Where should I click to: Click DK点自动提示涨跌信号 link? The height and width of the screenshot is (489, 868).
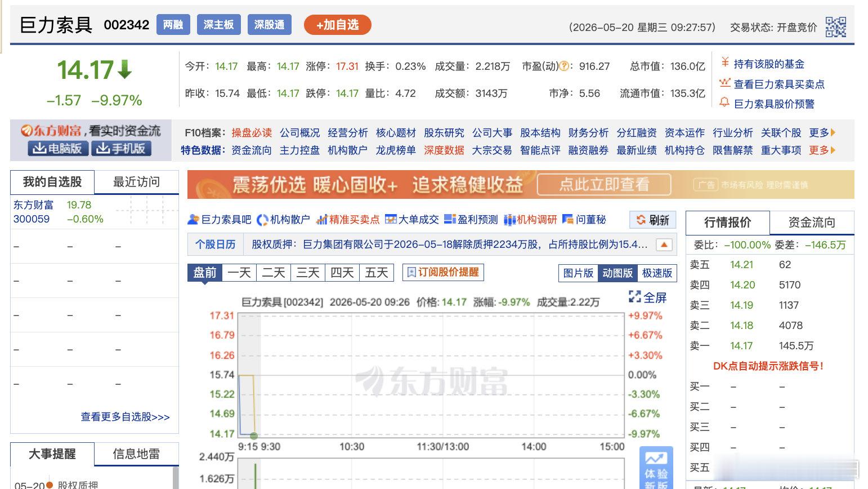(768, 366)
